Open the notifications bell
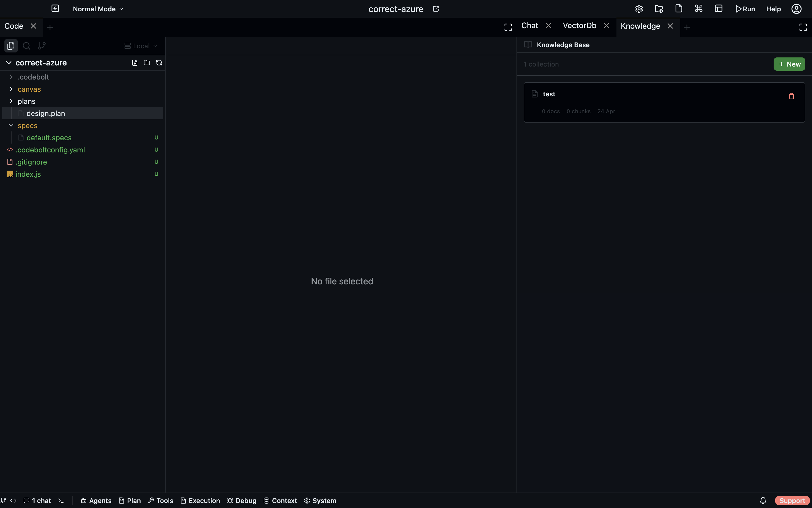812x508 pixels. [x=763, y=501]
